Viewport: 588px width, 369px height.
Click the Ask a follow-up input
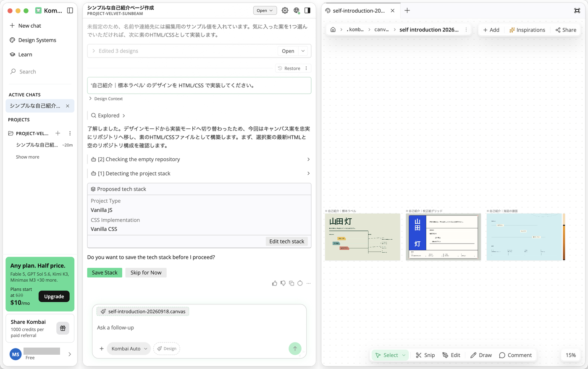[199, 327]
